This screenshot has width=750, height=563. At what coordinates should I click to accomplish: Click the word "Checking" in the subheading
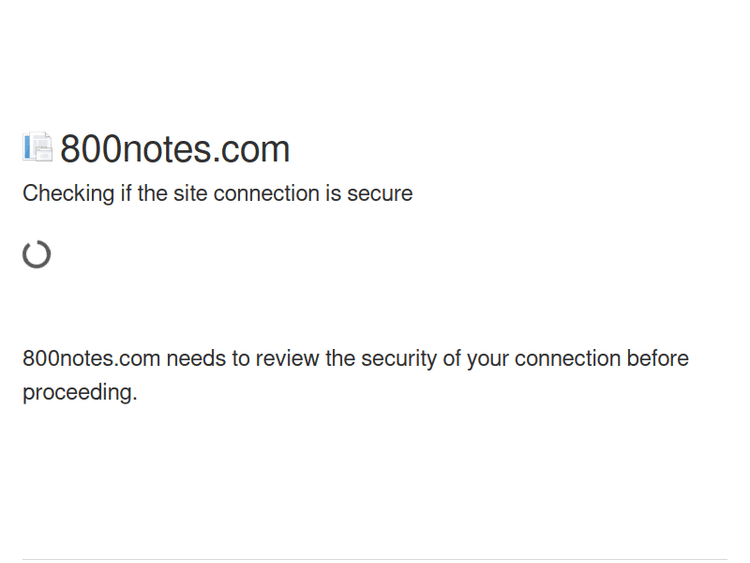pos(68,194)
